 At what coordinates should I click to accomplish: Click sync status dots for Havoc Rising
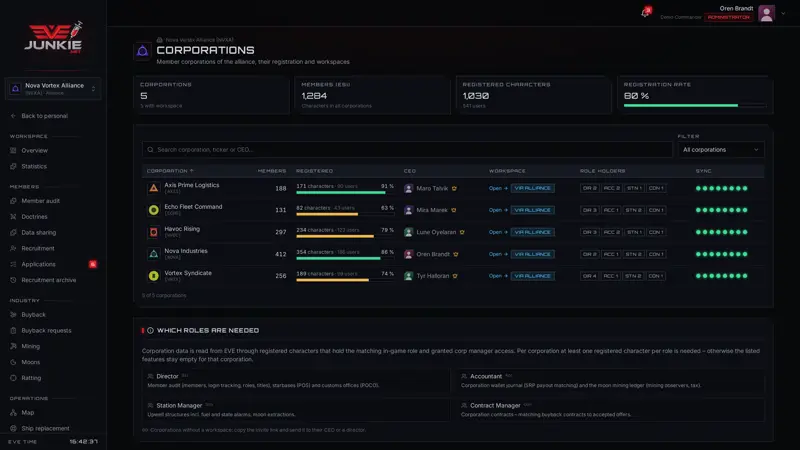pos(721,232)
